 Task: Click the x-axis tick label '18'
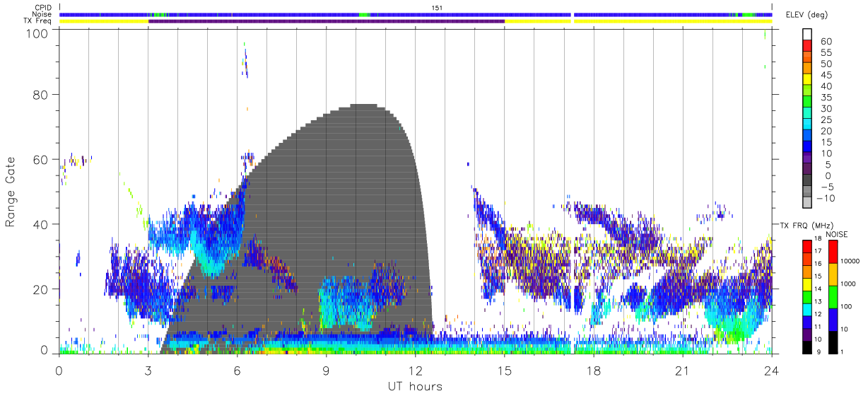click(x=593, y=371)
